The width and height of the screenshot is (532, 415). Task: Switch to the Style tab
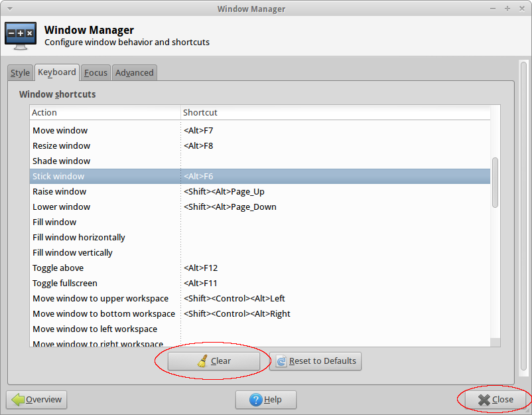coord(20,73)
